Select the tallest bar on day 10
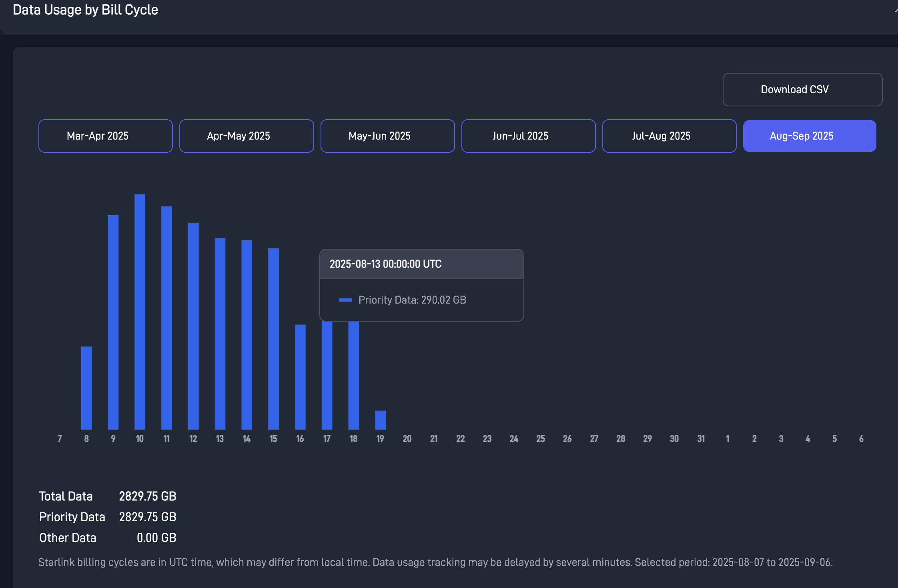Image resolution: width=898 pixels, height=588 pixels. point(140,312)
